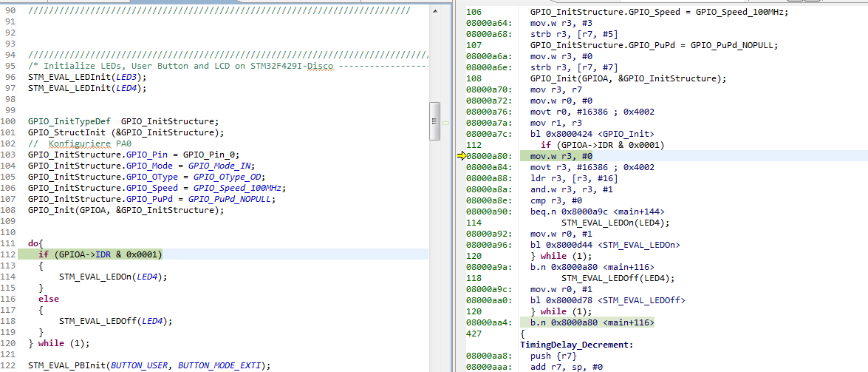
Task: Click the TimingDelay_Decrement label in disassembly
Action: (x=576, y=345)
